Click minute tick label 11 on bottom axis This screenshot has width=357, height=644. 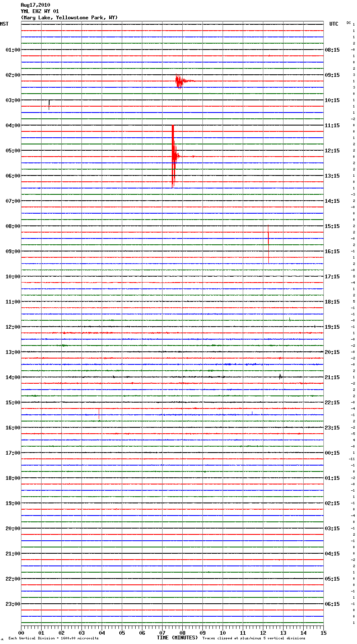tap(243, 633)
